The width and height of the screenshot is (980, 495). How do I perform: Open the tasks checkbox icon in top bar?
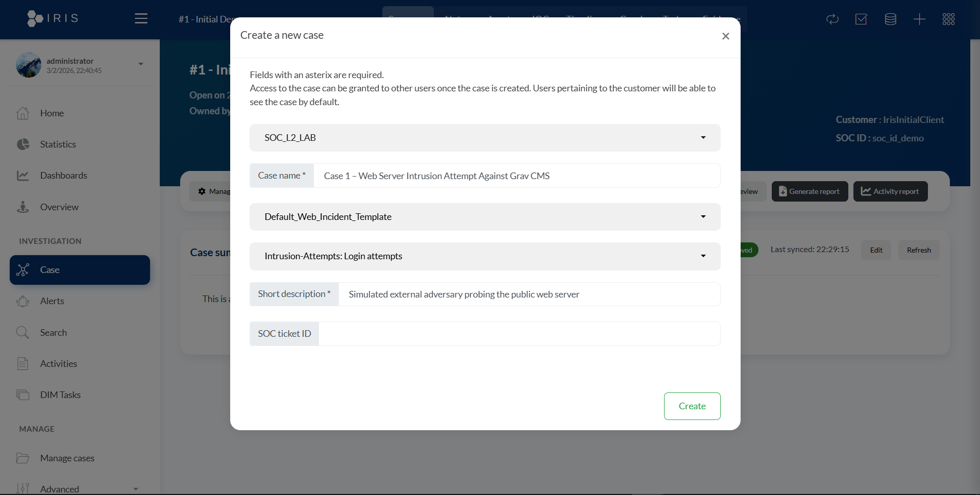[861, 19]
